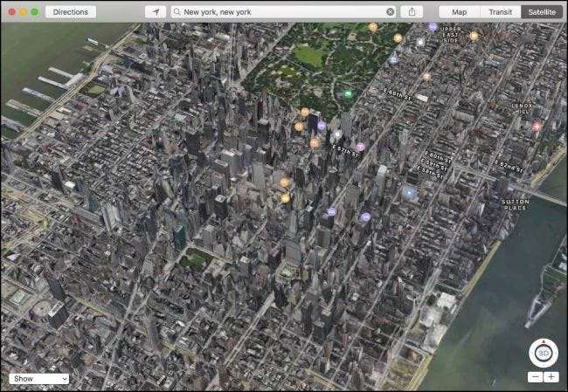This screenshot has width=568, height=392.
Task: Open the Directions panel
Action: coord(70,12)
